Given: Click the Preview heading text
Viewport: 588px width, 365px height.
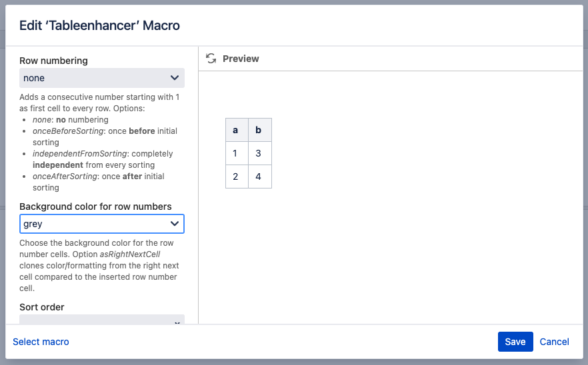Looking at the screenshot, I should coord(241,59).
